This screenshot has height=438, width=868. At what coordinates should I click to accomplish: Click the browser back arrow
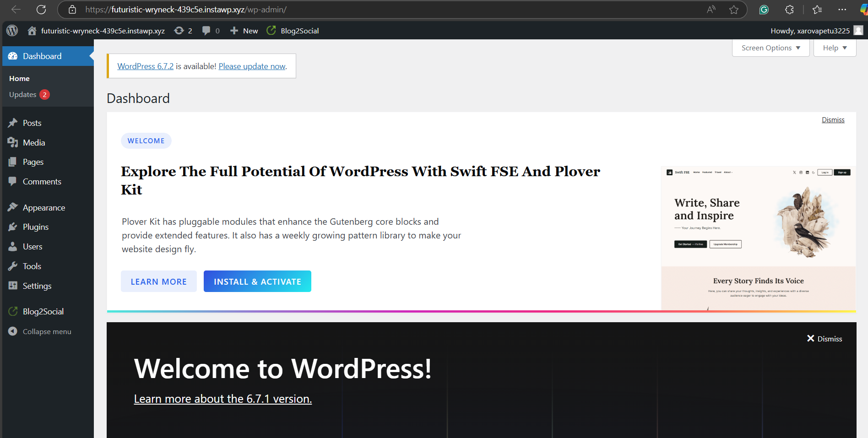point(16,10)
